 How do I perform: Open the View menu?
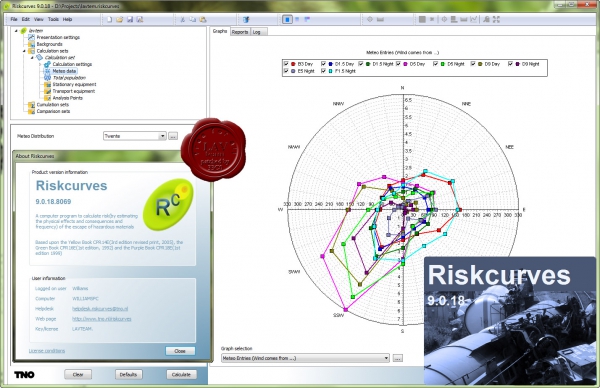39,19
